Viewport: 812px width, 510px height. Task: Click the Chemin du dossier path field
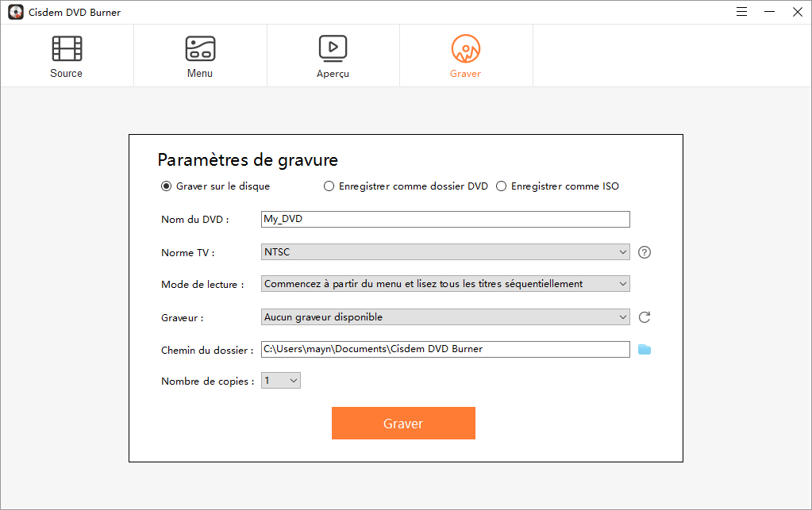click(x=445, y=349)
